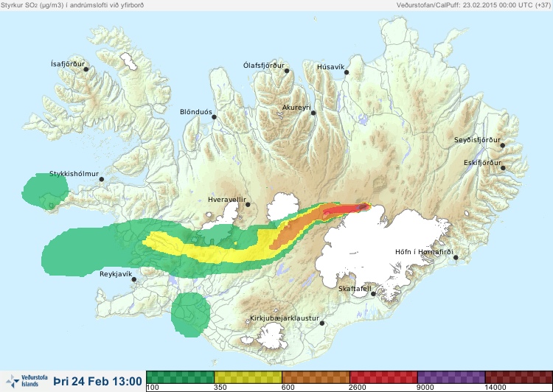
Task: Click the green SO2 patch south of Reykjavík
Action: pos(190,315)
